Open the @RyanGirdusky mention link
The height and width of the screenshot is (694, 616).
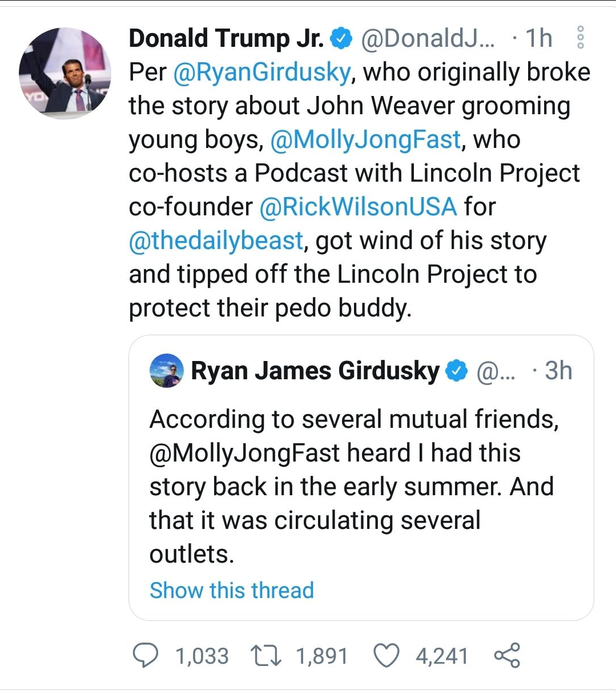[x=261, y=73]
